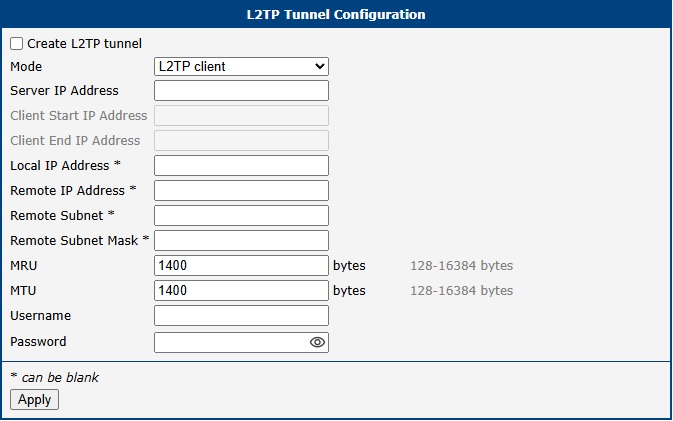Enable the Create L2TP tunnel checkbox
This screenshot has width=673, height=421.
(x=16, y=43)
